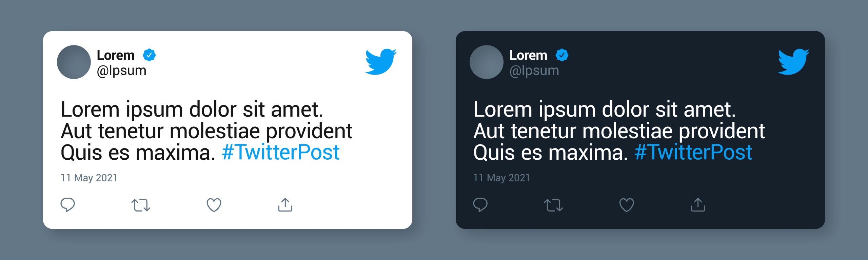868x260 pixels.
Task: Click the reply icon on the light tweet
Action: pyautogui.click(x=67, y=204)
